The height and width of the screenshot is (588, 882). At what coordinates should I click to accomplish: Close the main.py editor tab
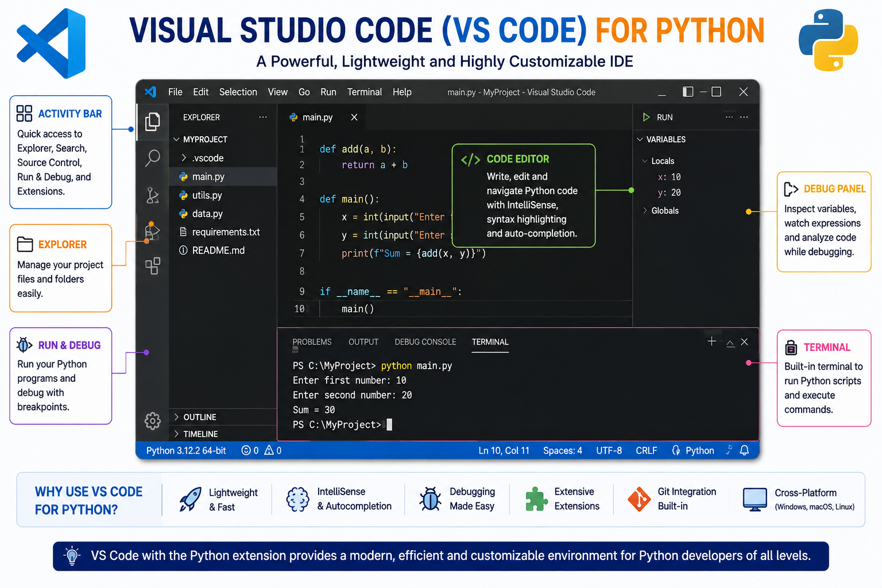click(354, 117)
